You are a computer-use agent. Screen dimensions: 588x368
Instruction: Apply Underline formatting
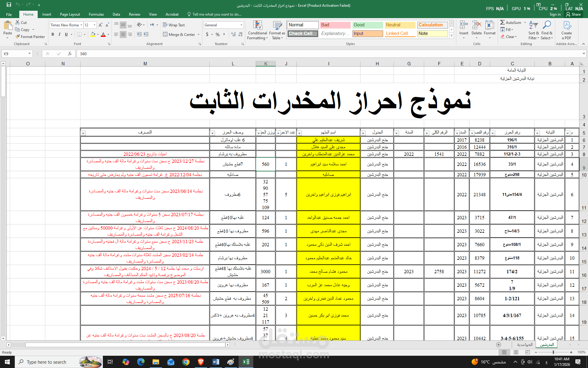point(66,34)
